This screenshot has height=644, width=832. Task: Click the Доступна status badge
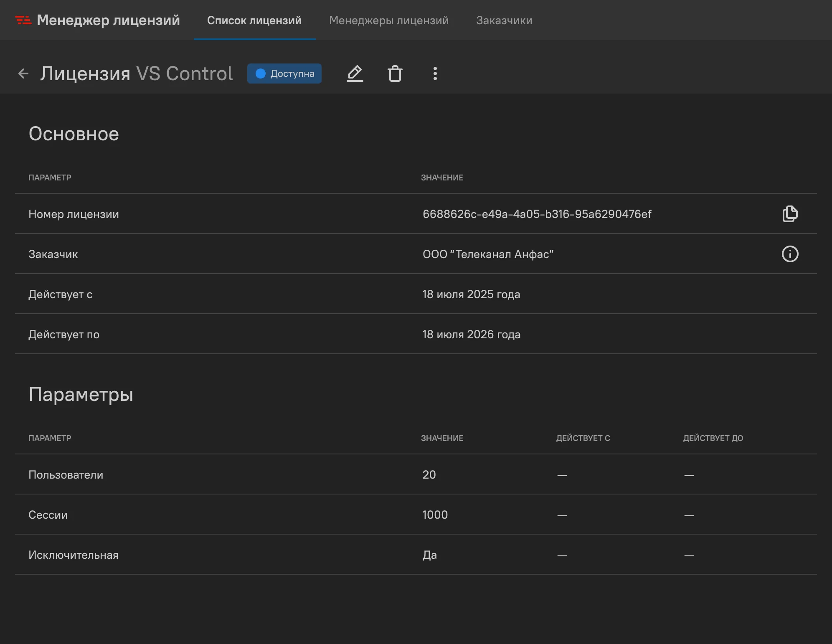click(284, 74)
